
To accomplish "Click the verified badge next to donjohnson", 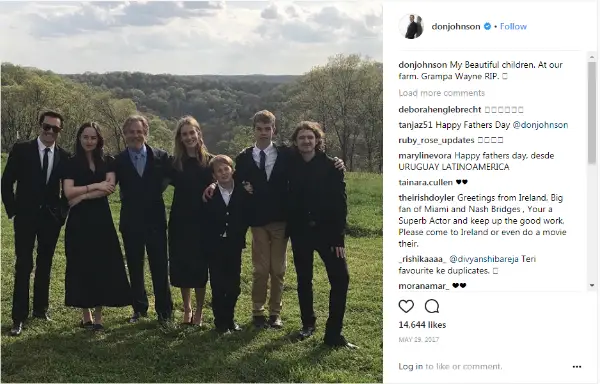I will [x=487, y=26].
